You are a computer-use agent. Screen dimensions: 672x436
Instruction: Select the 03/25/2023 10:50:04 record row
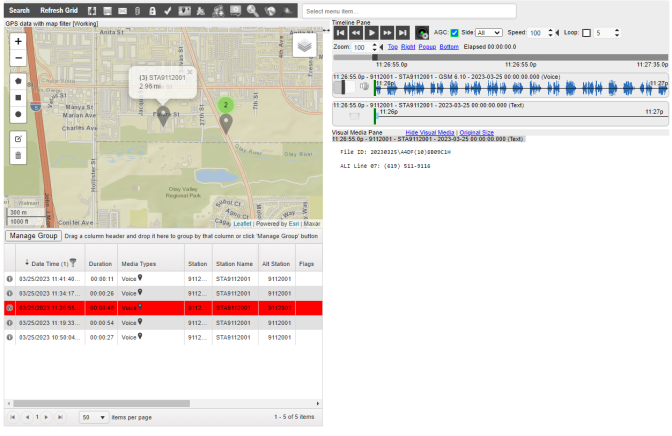pos(163,337)
